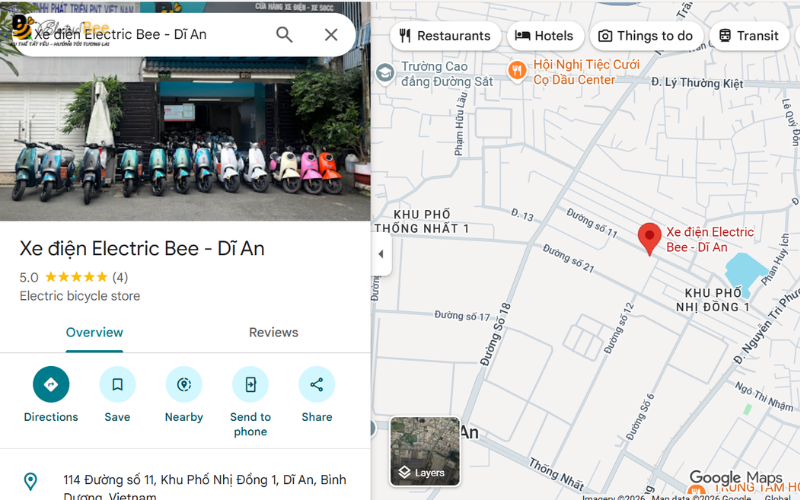Image resolution: width=800 pixels, height=500 pixels.
Task: Click the five-star rating display
Action: 76,277
